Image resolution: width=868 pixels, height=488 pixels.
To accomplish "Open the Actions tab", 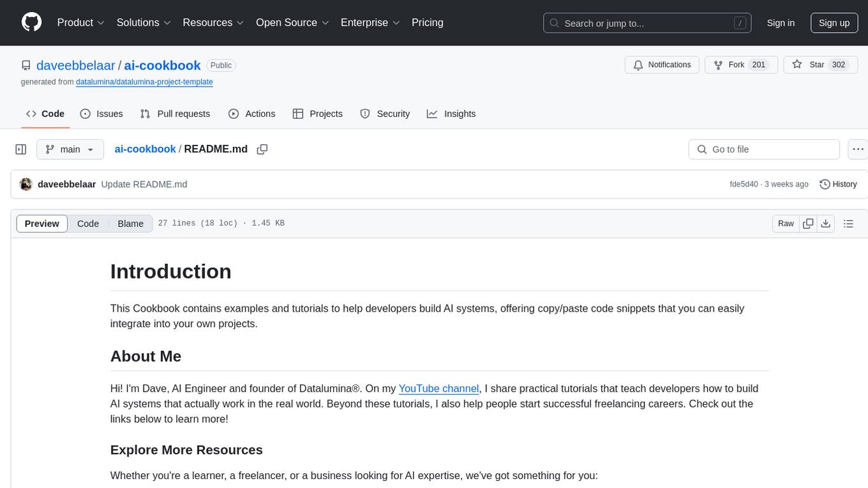I will pos(252,114).
